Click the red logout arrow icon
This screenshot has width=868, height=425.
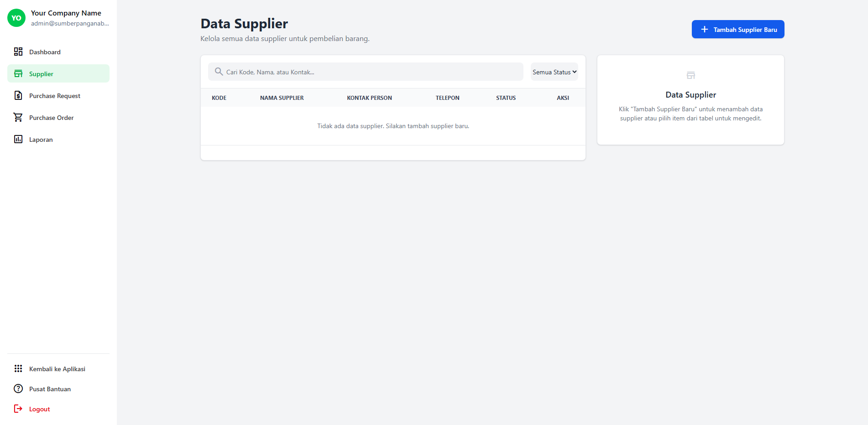point(18,409)
